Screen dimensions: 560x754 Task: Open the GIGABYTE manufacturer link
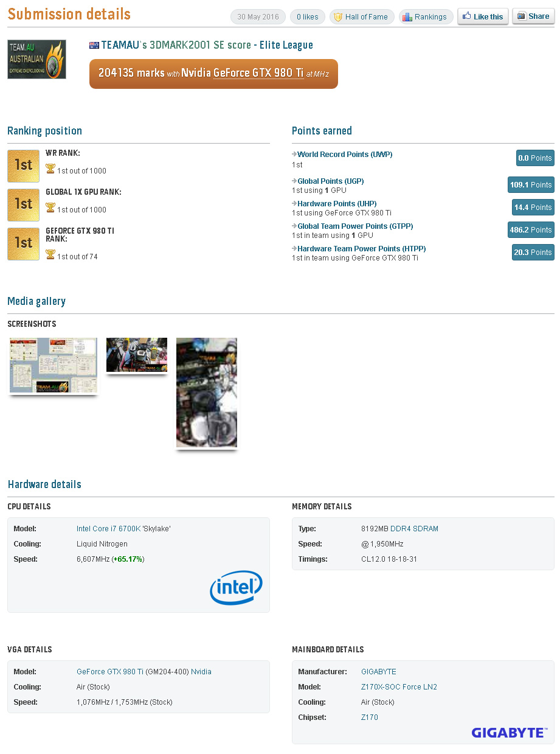379,672
